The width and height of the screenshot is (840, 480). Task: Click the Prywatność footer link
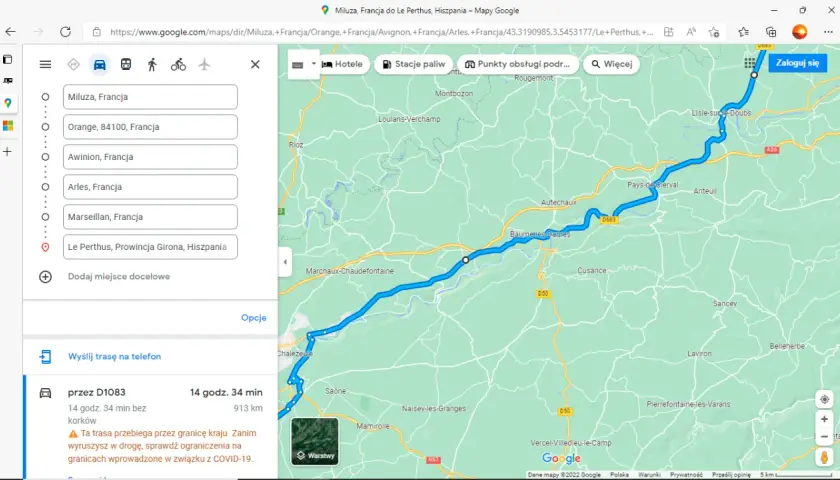(686, 475)
